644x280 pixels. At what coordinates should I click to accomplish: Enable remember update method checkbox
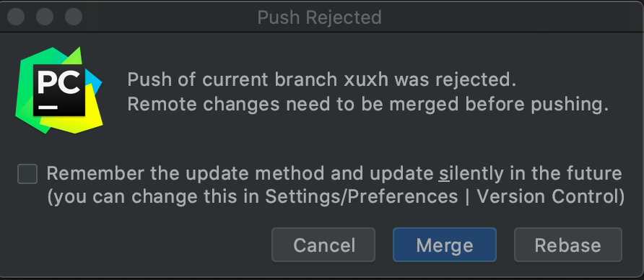coord(27,174)
